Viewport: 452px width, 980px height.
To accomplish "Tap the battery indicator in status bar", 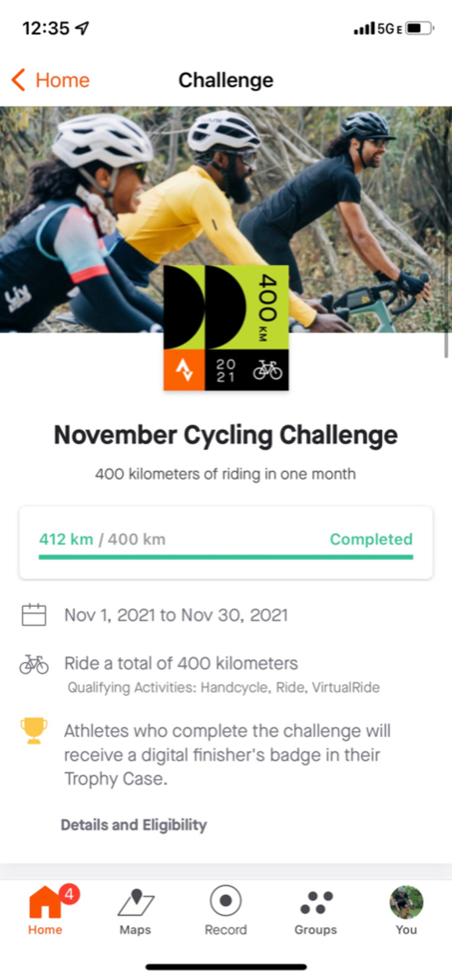I will 419,28.
